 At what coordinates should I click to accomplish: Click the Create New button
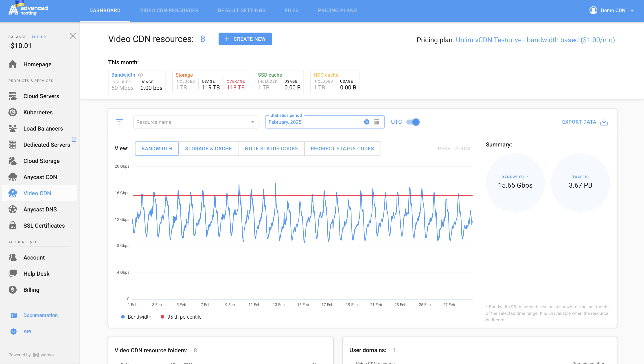[245, 39]
